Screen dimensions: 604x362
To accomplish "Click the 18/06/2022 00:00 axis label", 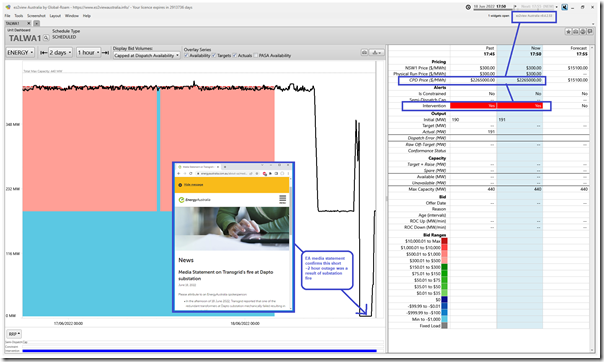I will (x=245, y=323).
